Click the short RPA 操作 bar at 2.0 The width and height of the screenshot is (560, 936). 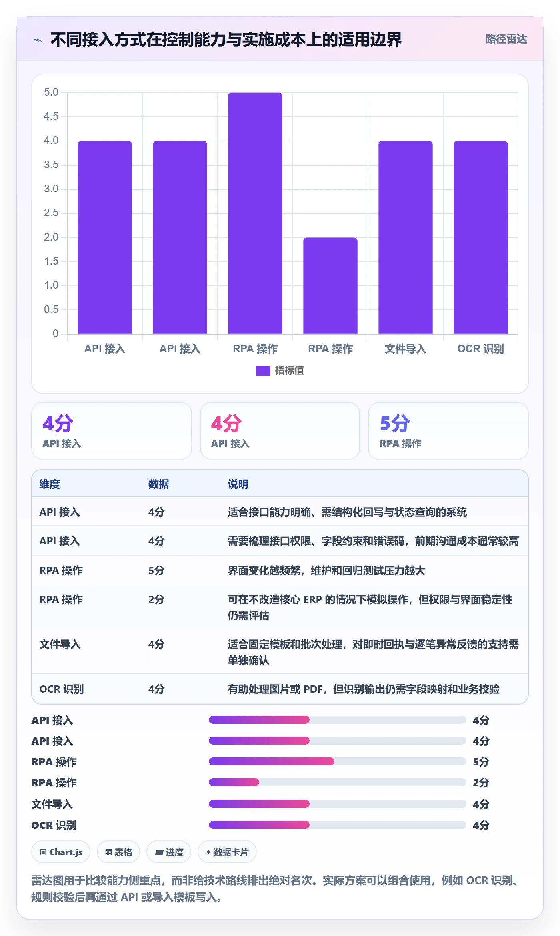tap(330, 285)
